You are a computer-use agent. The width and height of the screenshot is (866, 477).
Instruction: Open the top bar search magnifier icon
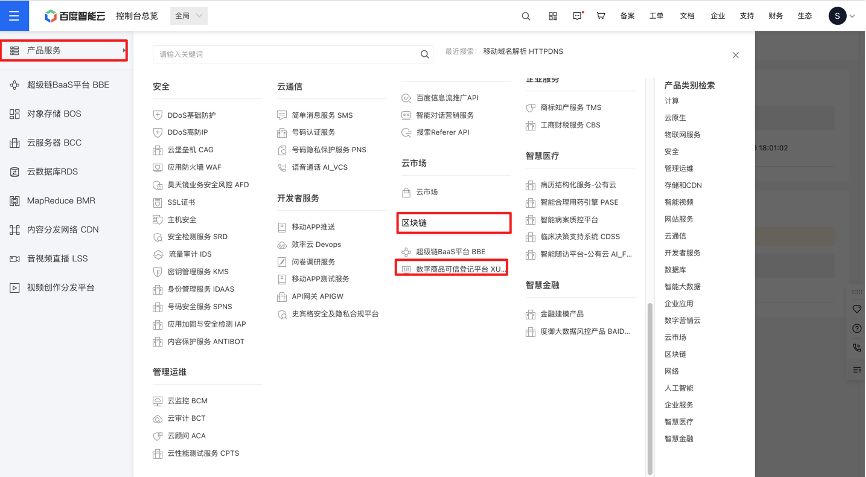click(526, 16)
